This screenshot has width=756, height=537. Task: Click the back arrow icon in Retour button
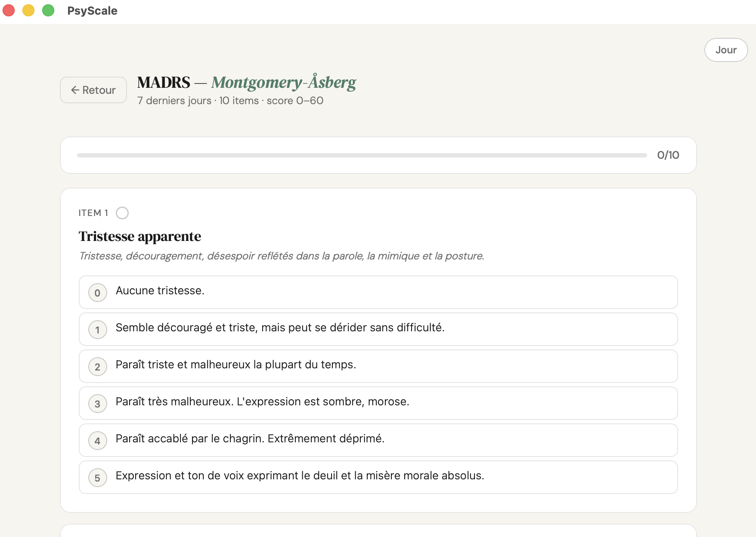76,90
